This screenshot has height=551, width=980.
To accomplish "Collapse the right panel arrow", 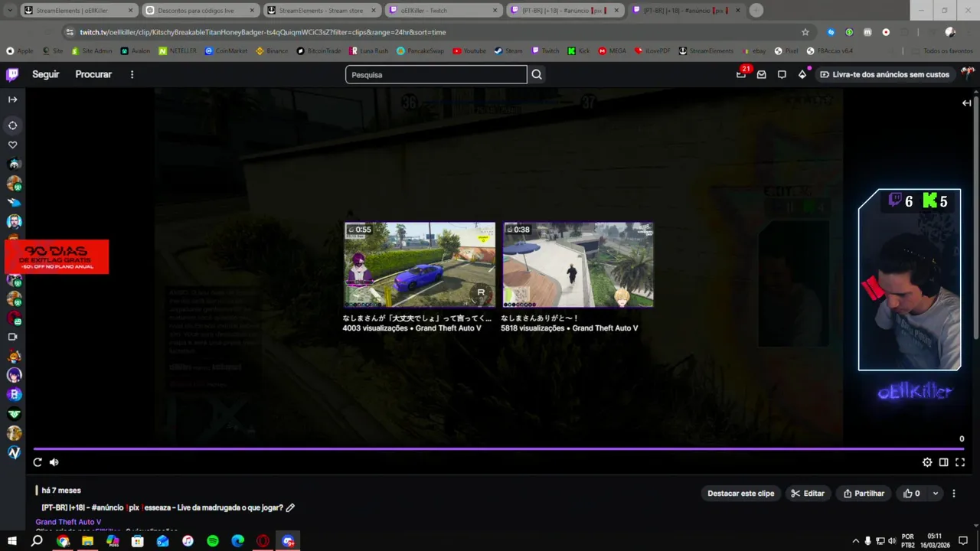I will [x=966, y=103].
